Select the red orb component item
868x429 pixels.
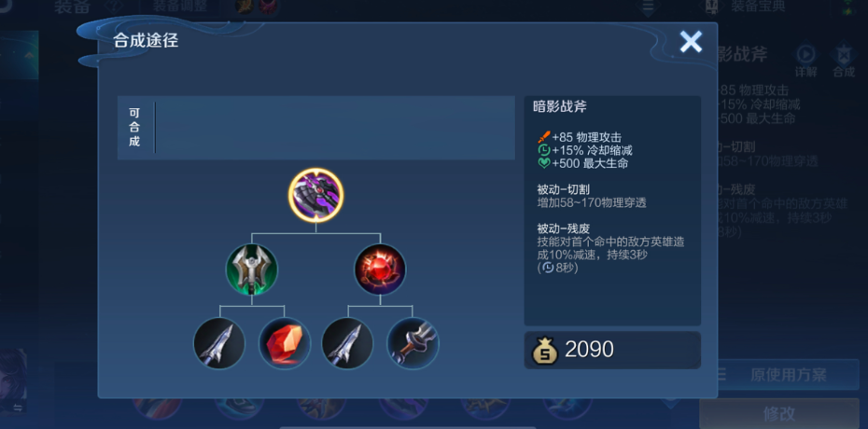coord(380,270)
